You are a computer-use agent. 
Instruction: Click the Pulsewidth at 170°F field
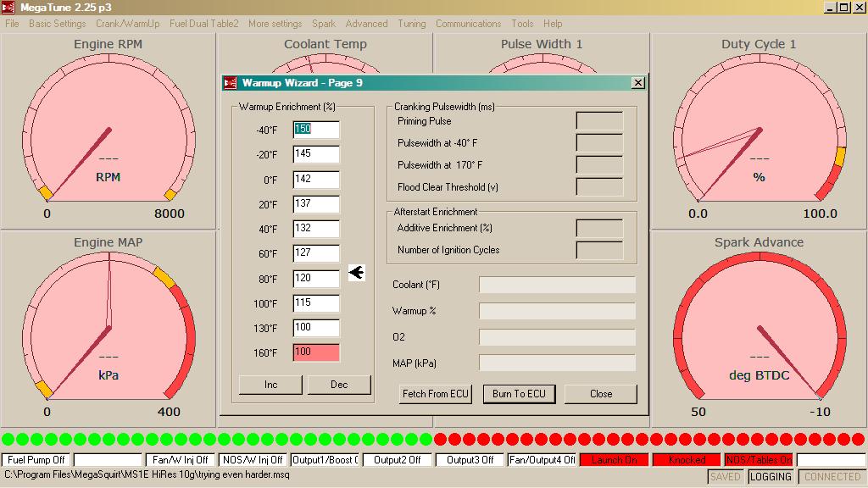coord(599,165)
